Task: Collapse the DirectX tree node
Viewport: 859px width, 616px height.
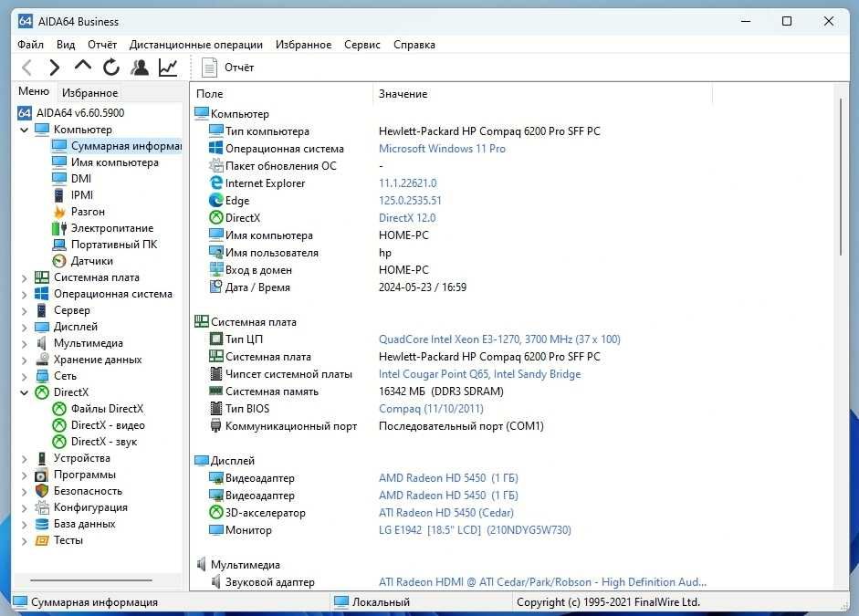Action: (x=24, y=392)
